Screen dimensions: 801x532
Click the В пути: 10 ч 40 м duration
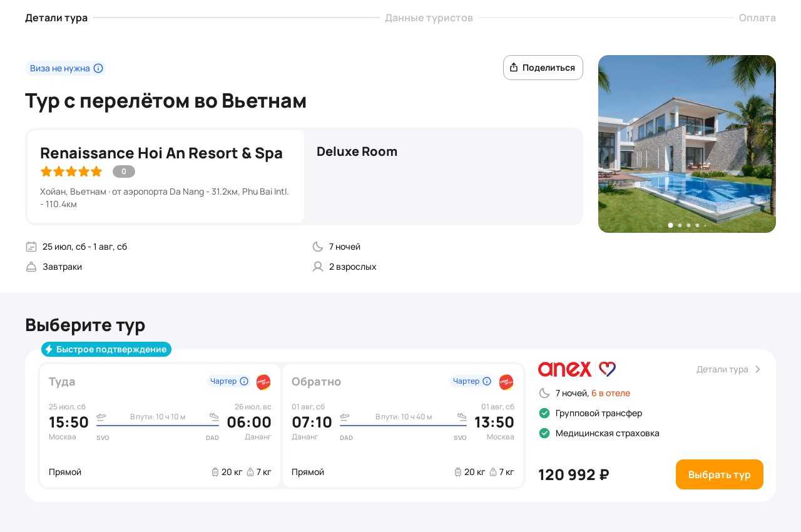(x=404, y=417)
